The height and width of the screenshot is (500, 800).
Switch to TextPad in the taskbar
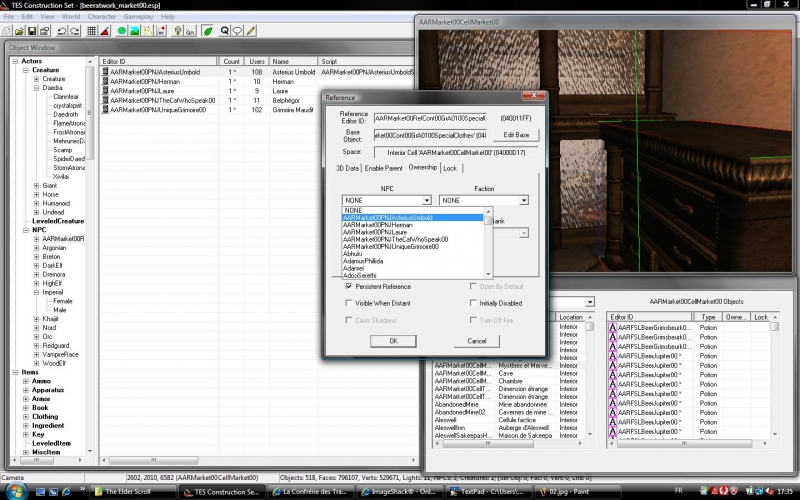487,492
